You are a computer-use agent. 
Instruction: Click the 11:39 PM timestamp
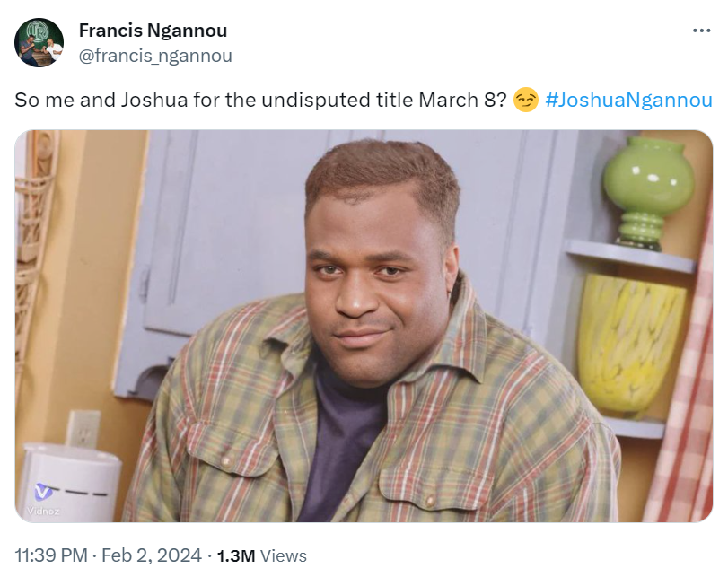pyautogui.click(x=53, y=555)
